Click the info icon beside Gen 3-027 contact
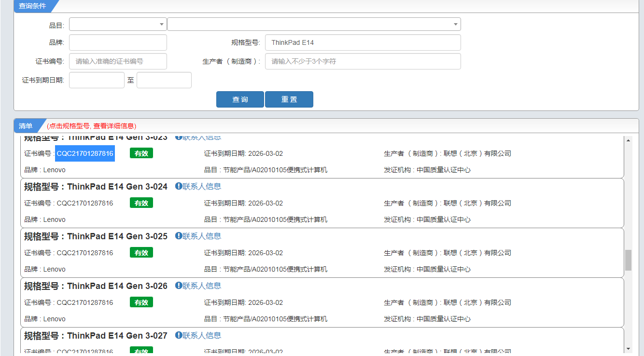 tap(179, 335)
